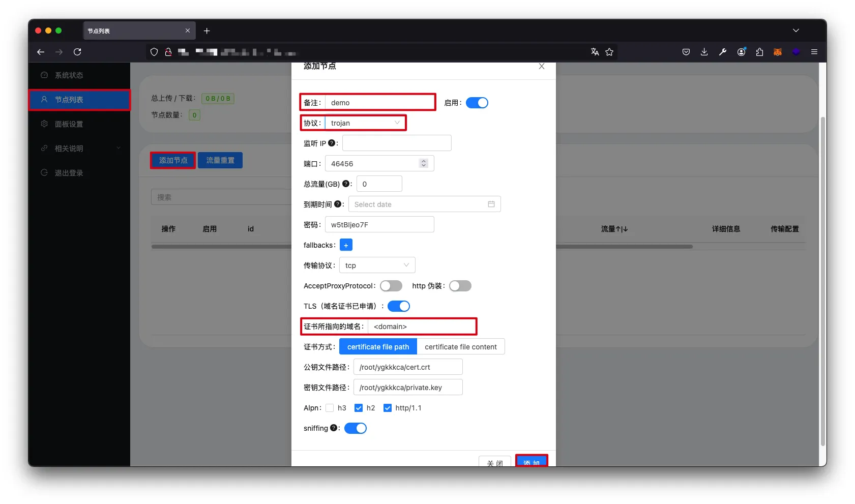Toggle the 启用 switch off
The image size is (855, 504).
pyautogui.click(x=477, y=103)
